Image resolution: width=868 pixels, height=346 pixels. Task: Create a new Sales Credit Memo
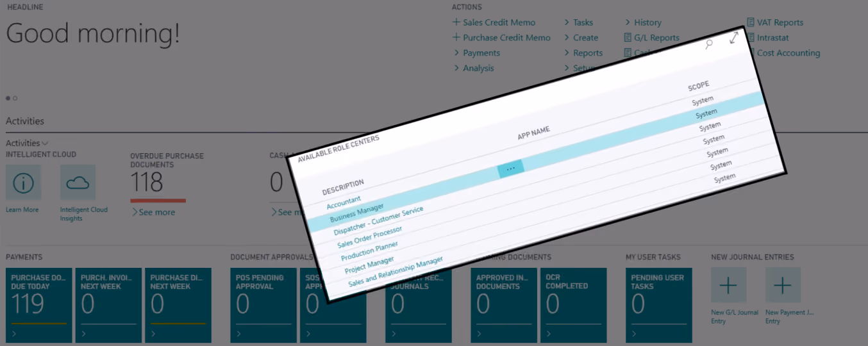tap(494, 22)
